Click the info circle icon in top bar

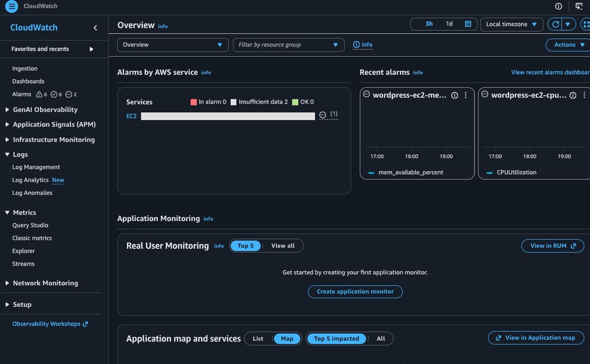pos(559,6)
